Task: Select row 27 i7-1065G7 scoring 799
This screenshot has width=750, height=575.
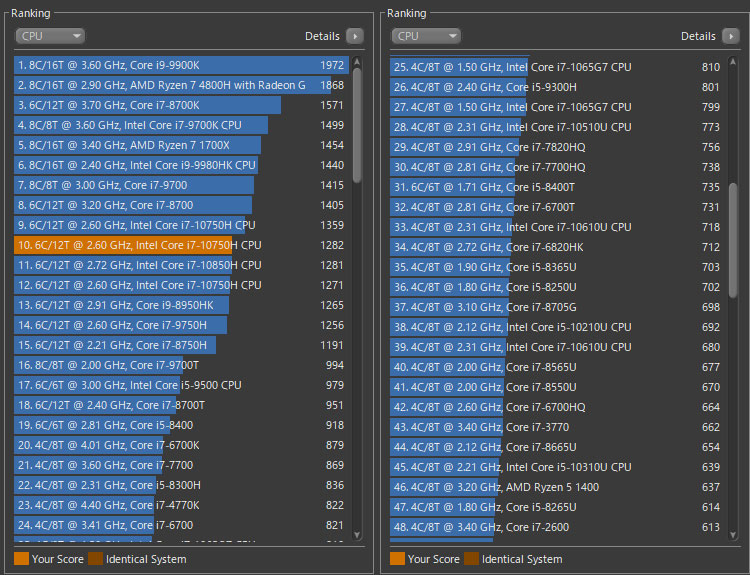Action: click(558, 108)
